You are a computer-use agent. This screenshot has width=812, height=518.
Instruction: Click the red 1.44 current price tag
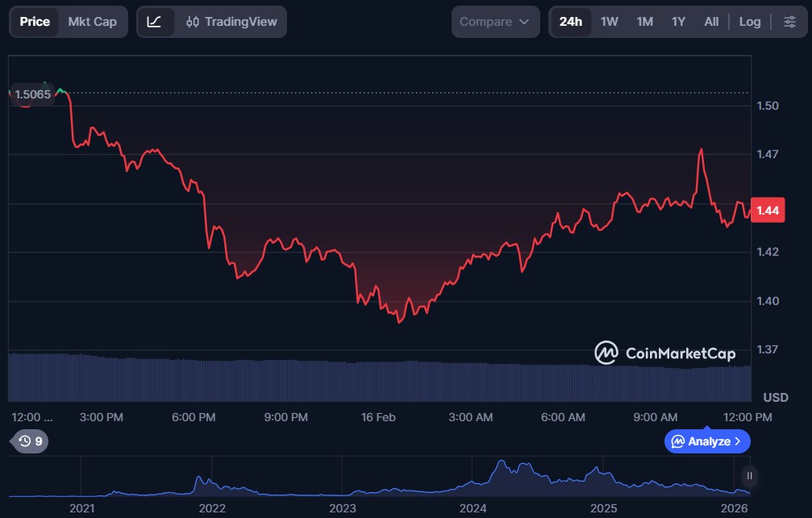[768, 211]
